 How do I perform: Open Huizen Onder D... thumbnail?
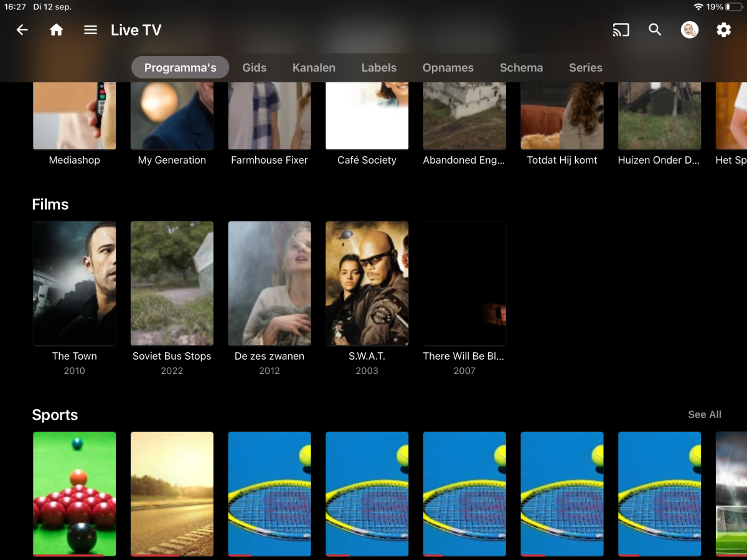660,116
